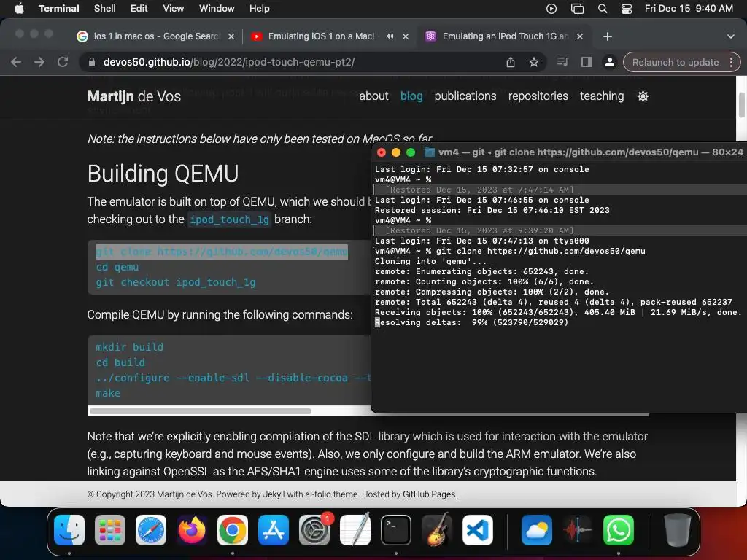Click the ipod_touch_1g inline code text
Screen dimensions: 747x560
tap(229, 219)
